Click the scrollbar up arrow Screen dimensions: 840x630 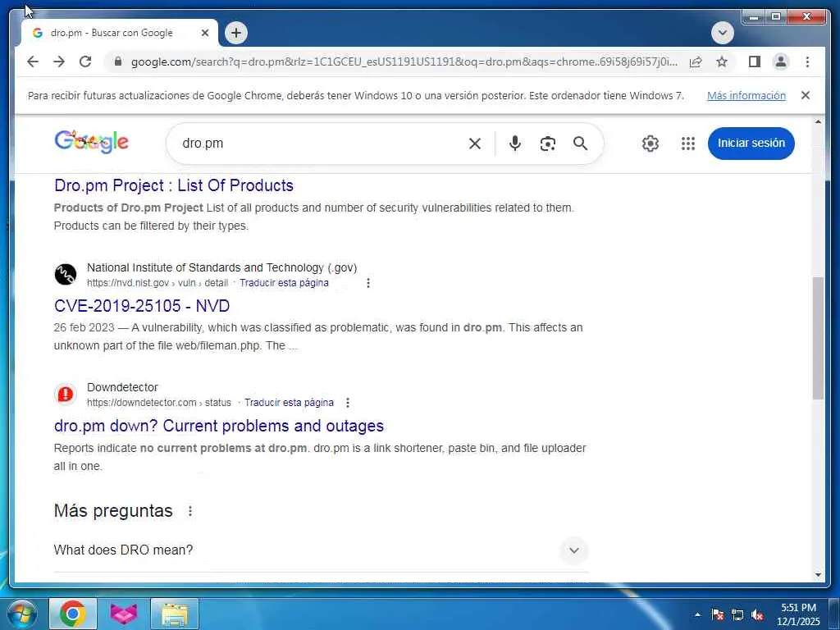[x=818, y=122]
